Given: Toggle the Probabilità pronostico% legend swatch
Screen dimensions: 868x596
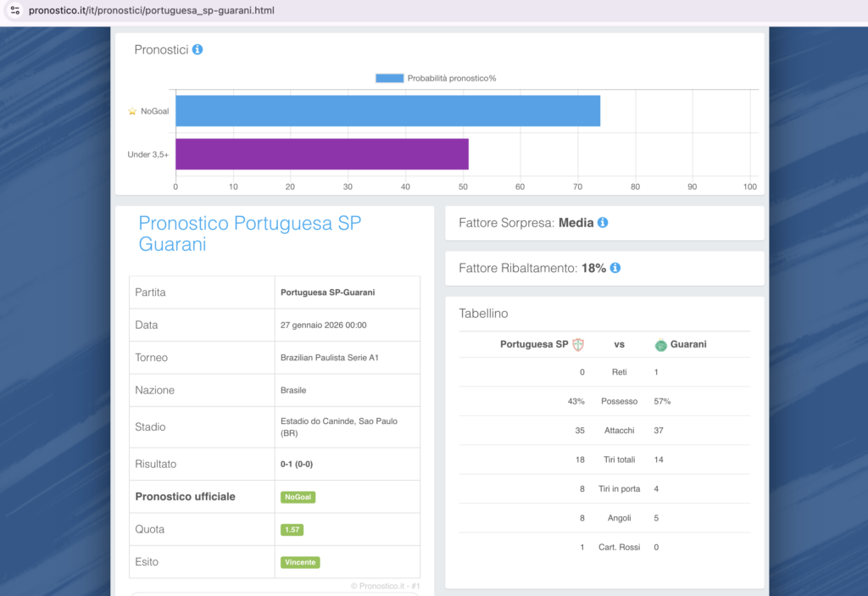Looking at the screenshot, I should pos(389,78).
